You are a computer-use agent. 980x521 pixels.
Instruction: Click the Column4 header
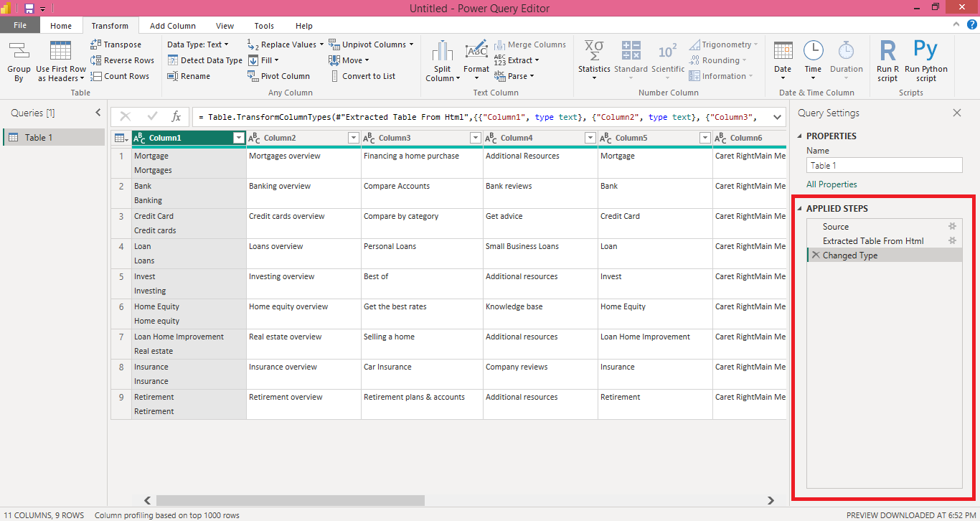540,138
